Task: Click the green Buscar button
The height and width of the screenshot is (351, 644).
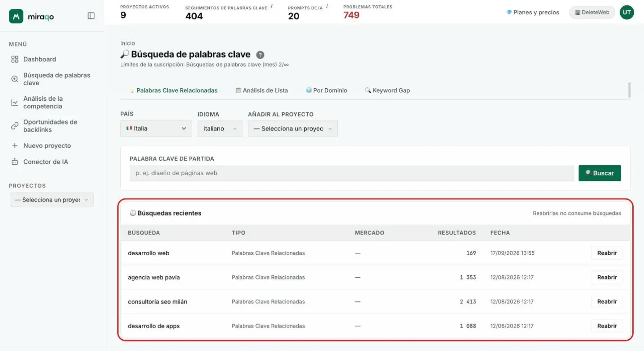Action: (x=600, y=173)
